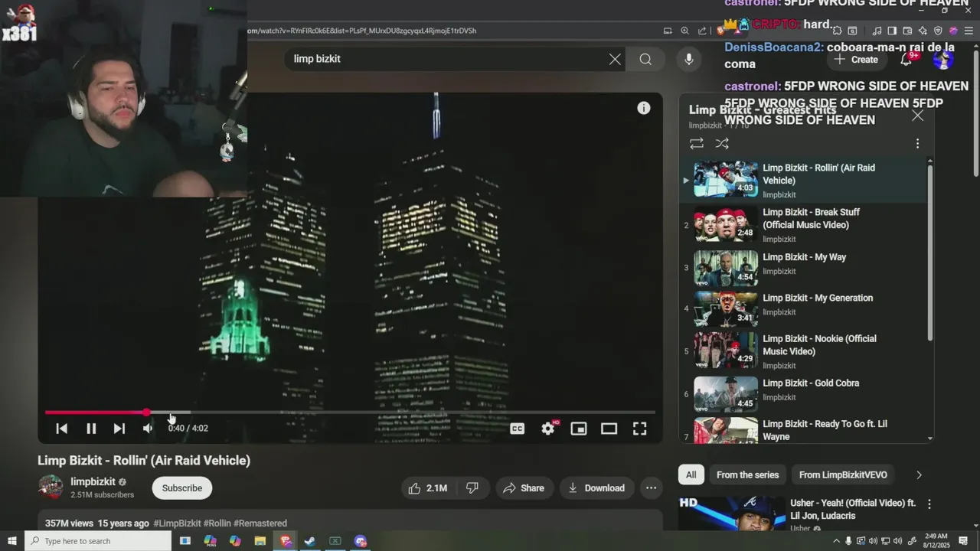The image size is (980, 551).
Task: Switch the player to miniplayer mode
Action: (579, 429)
